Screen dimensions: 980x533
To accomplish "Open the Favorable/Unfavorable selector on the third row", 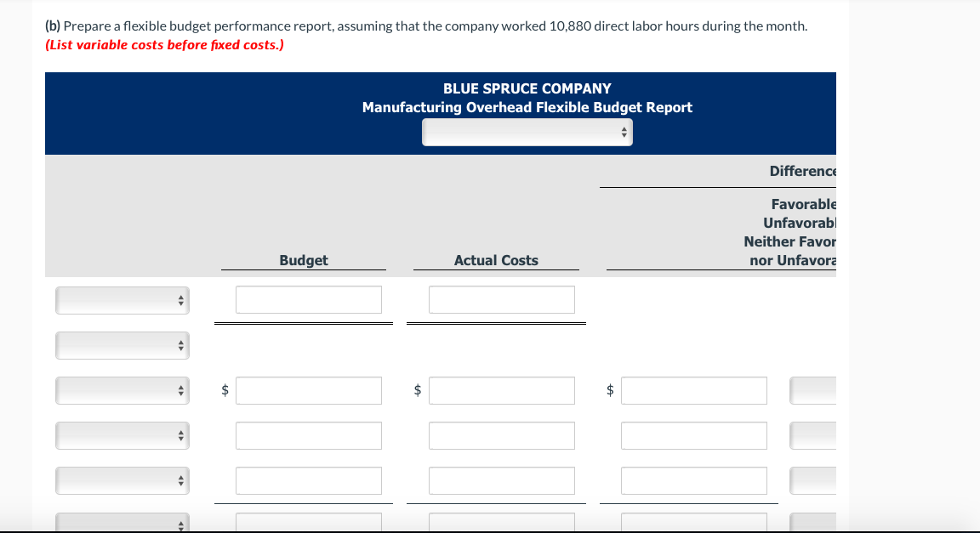I will click(x=814, y=390).
